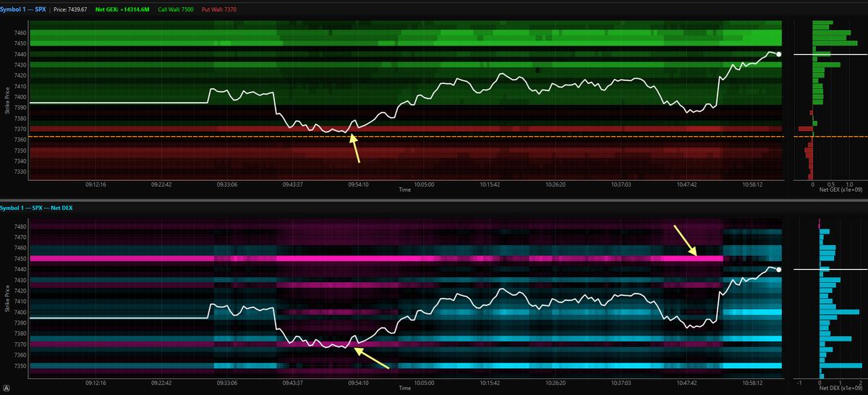Click the 09:12:16 time label under GEX chart
Viewport: 868px width, 395px height.
pyautogui.click(x=95, y=184)
